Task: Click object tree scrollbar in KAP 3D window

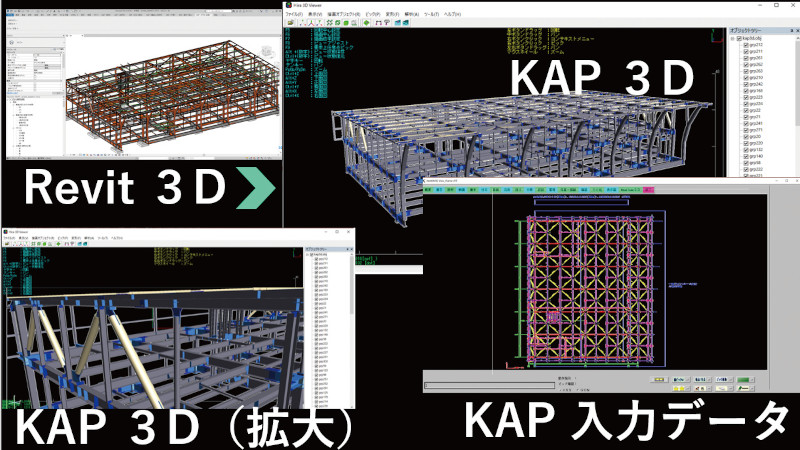Action: click(797, 82)
